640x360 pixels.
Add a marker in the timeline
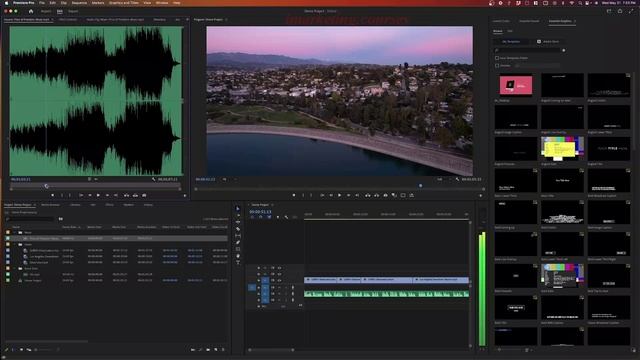tap(278, 217)
